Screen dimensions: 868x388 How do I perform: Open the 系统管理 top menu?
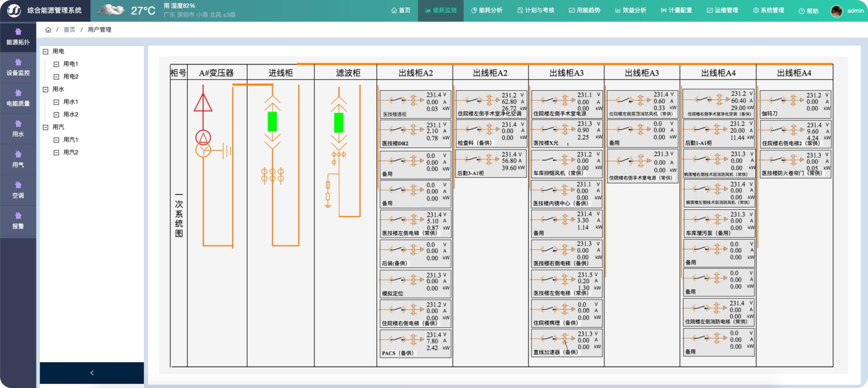[x=769, y=10]
